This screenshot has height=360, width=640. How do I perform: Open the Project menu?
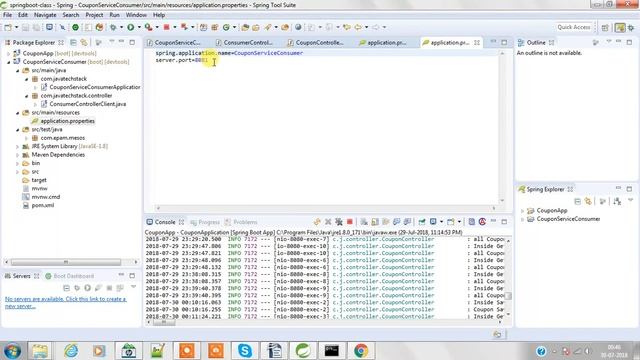coord(94,15)
